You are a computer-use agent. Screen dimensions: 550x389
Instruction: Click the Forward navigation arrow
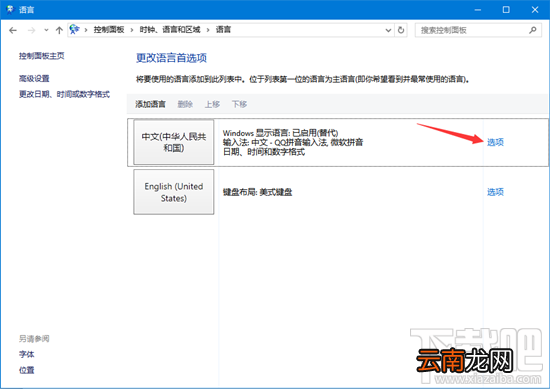tap(32, 30)
